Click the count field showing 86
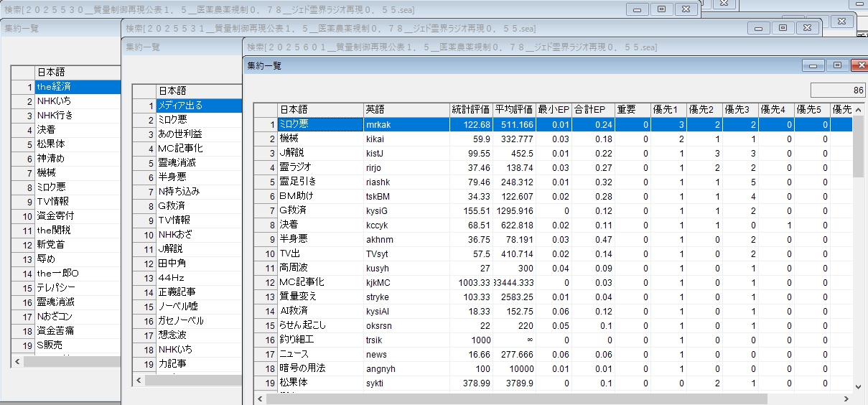 point(837,90)
